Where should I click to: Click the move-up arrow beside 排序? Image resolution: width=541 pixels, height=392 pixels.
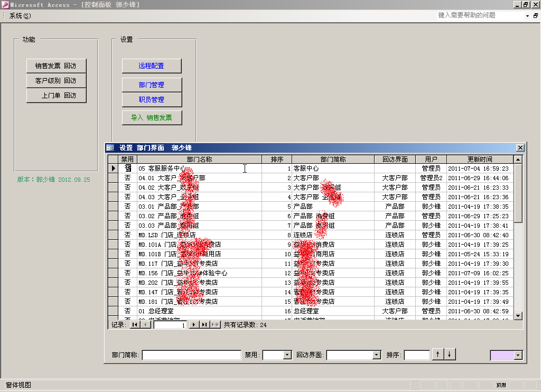[438, 354]
